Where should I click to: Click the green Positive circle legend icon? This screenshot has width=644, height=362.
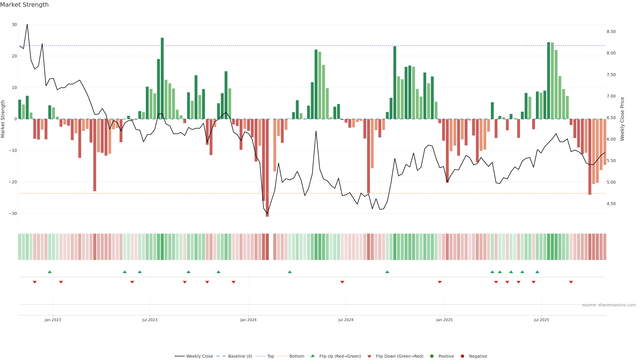click(432, 356)
